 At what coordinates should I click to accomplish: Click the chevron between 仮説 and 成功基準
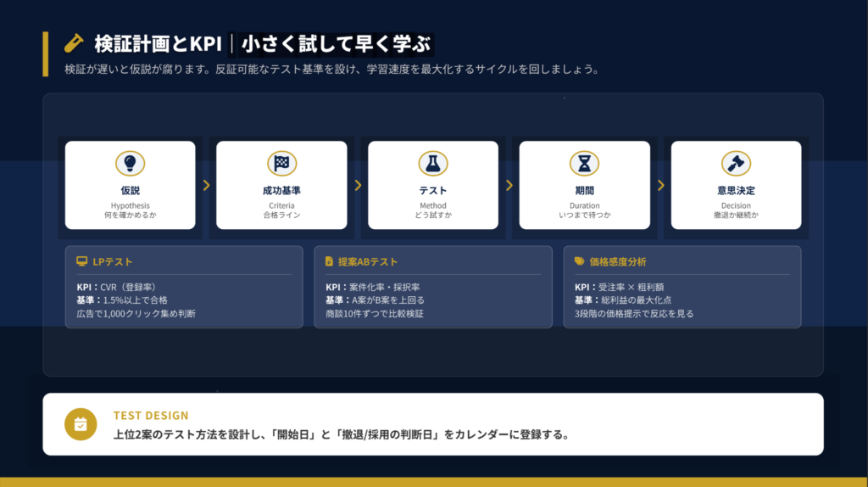pos(206,185)
